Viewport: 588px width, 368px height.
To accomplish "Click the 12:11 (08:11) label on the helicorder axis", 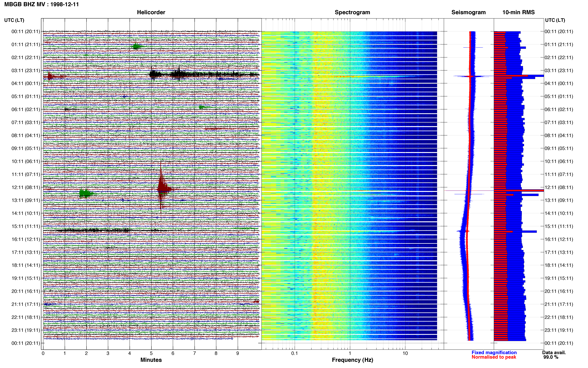I will pyautogui.click(x=26, y=187).
